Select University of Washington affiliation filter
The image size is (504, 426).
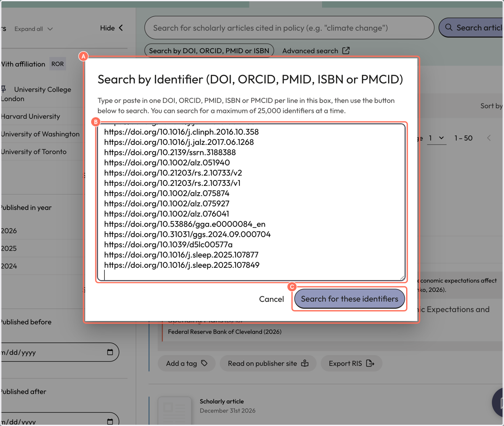[x=40, y=134]
